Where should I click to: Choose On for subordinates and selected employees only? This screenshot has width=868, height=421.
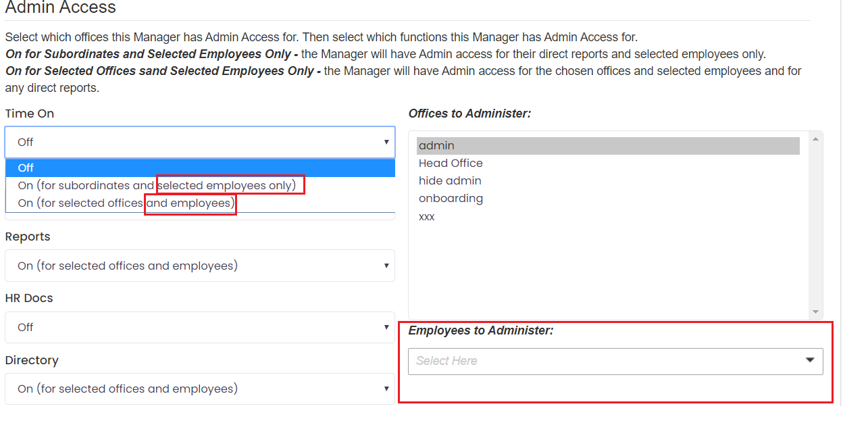(x=157, y=185)
